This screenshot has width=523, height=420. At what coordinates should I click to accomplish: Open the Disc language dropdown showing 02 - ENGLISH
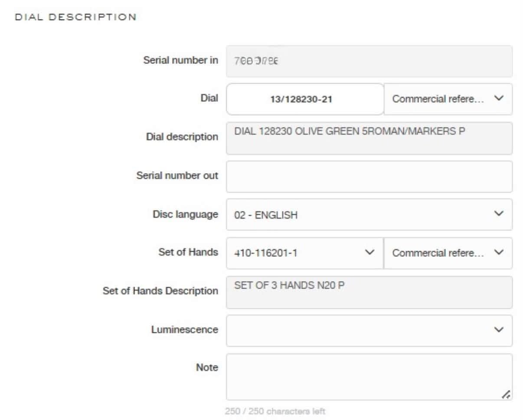[x=369, y=215]
